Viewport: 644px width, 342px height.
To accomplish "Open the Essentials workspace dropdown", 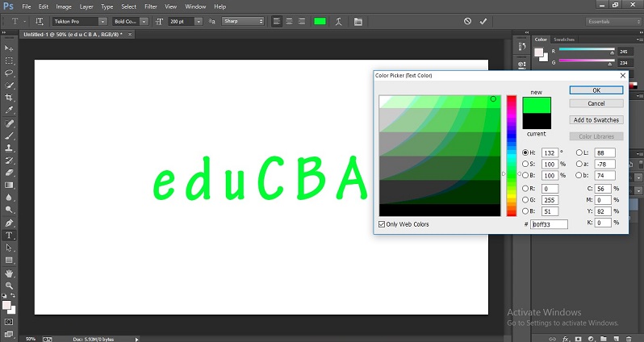I will [613, 21].
